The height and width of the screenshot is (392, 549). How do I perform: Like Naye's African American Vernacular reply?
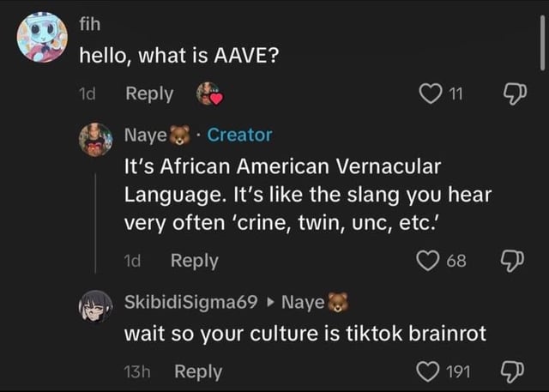tap(427, 261)
